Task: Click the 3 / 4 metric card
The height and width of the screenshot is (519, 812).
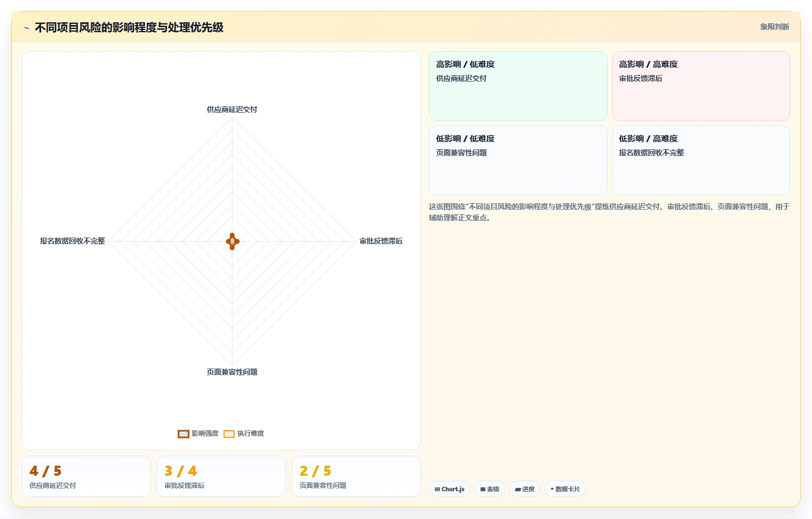Action: point(221,476)
